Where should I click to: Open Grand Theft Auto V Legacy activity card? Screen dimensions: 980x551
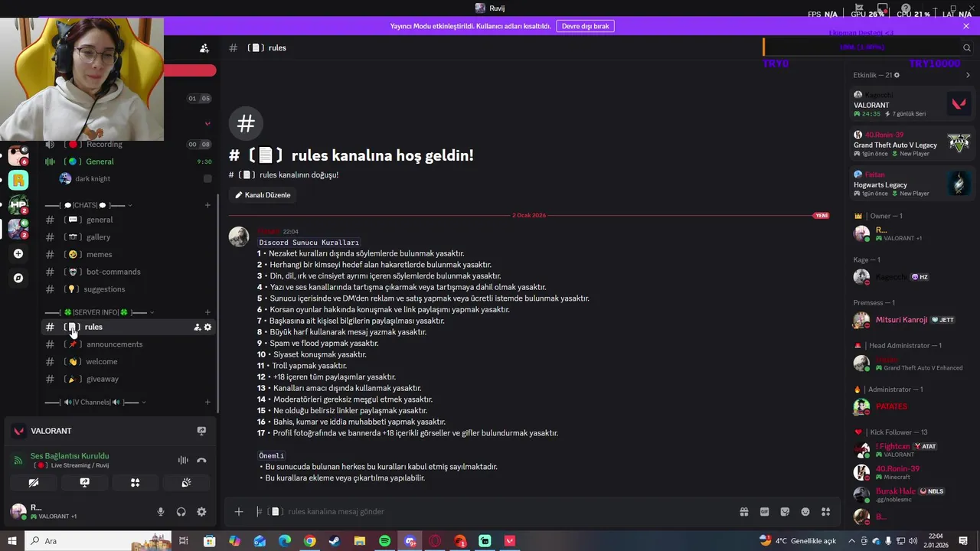pyautogui.click(x=912, y=144)
